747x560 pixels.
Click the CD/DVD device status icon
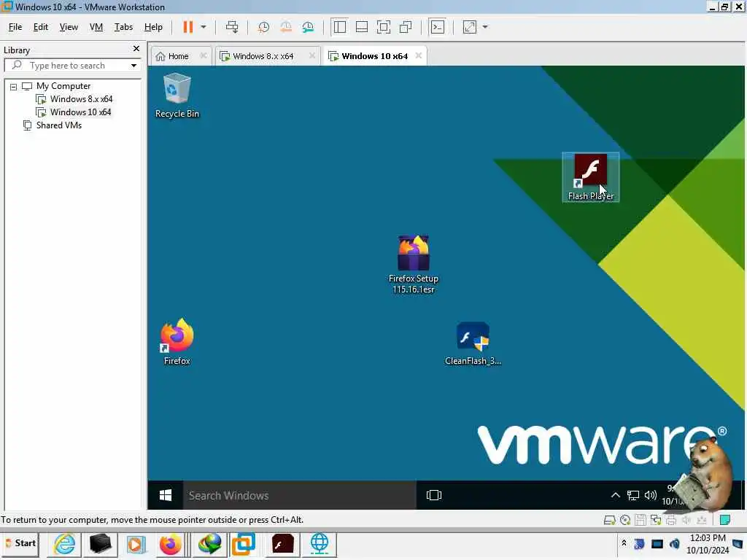(625, 520)
